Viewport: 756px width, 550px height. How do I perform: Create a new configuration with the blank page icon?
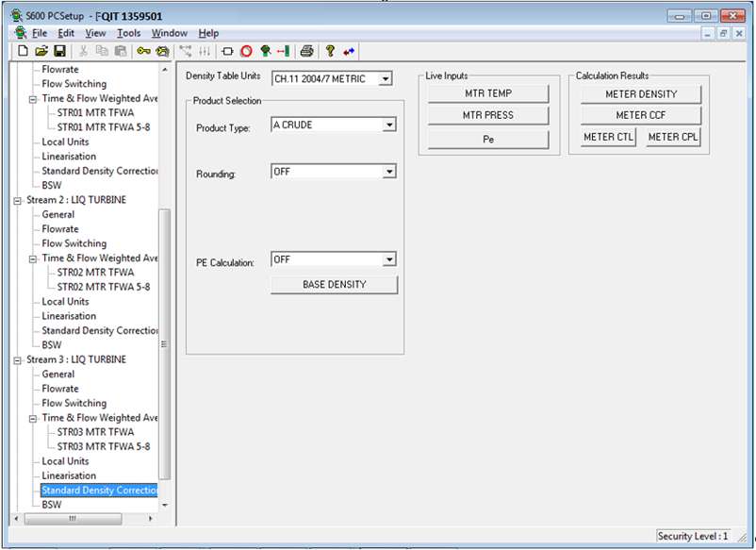pos(23,51)
